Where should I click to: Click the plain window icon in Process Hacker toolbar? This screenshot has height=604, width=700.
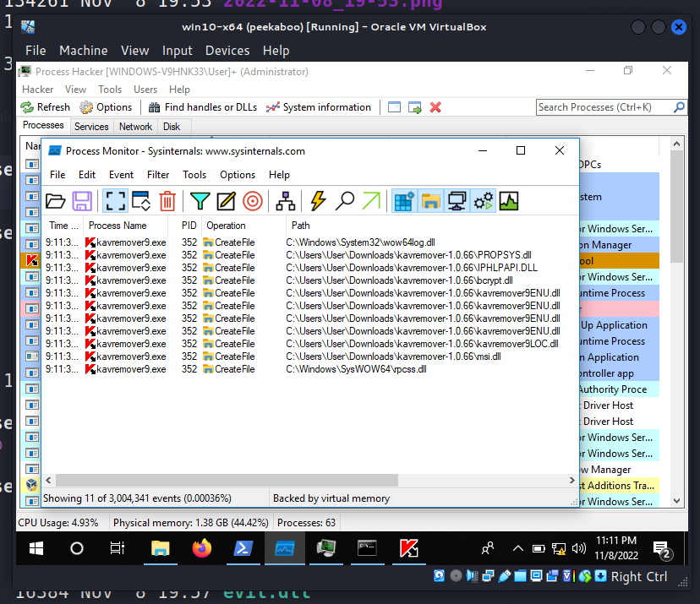(x=394, y=107)
